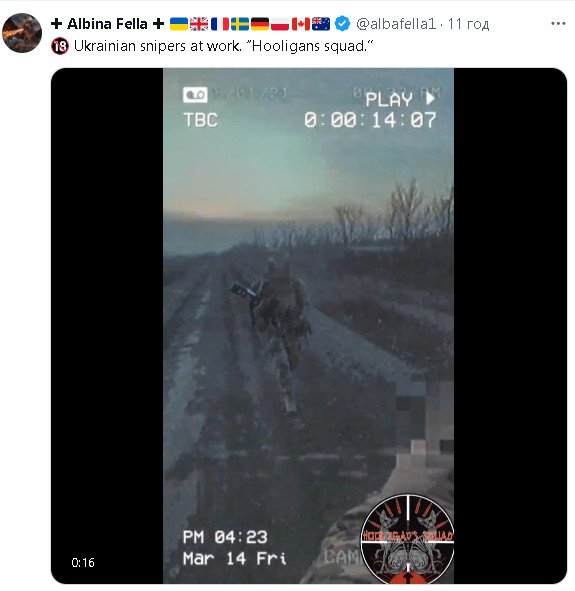The image size is (575, 591).
Task: Click the German flag emoji in name
Action: click(x=260, y=24)
